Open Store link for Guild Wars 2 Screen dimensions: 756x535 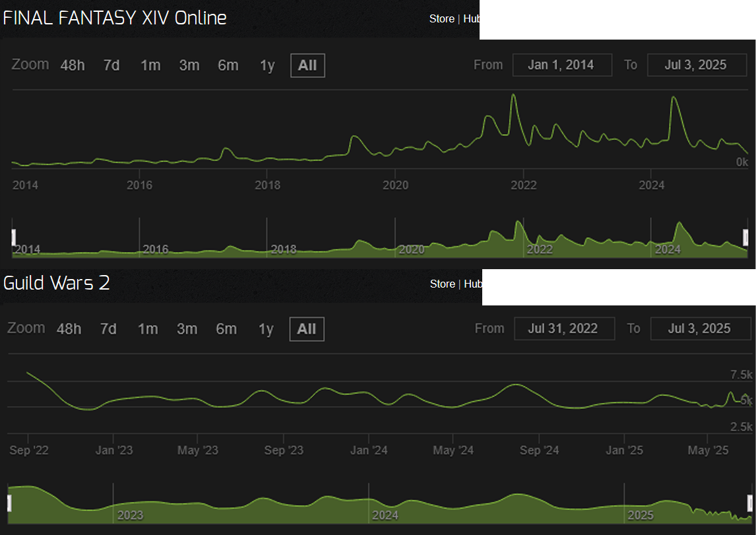click(x=443, y=284)
